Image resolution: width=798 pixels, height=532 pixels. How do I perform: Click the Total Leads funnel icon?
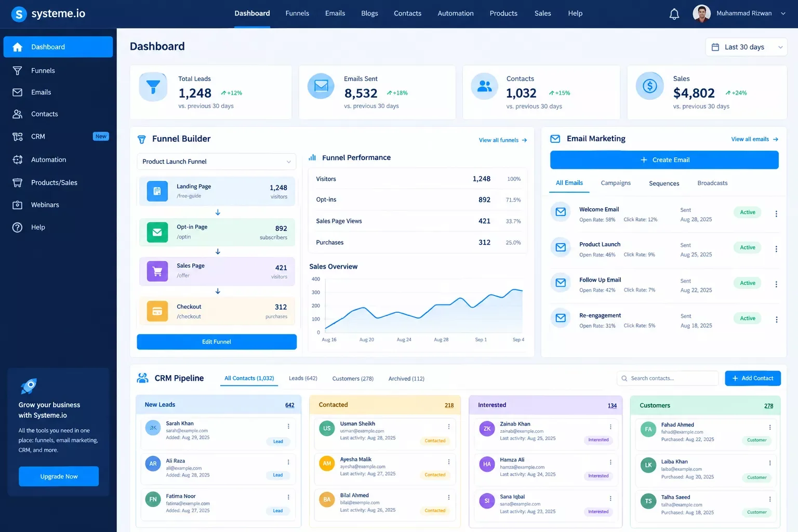(153, 87)
